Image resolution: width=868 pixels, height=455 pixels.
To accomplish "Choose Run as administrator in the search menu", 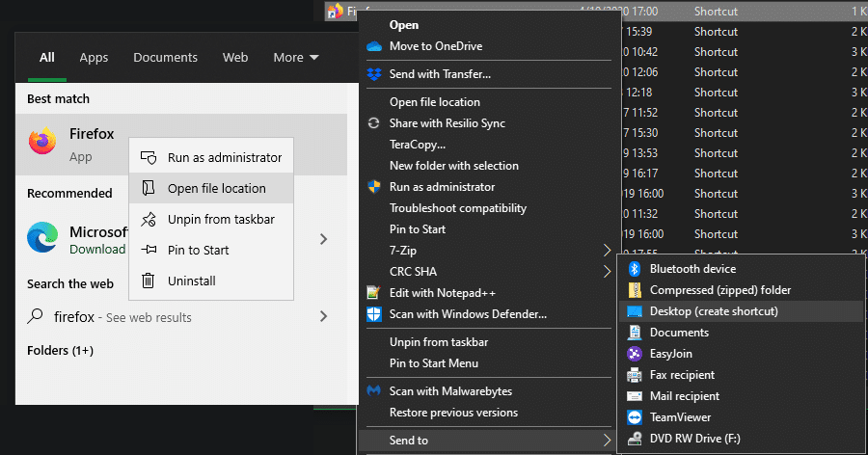I will point(211,158).
